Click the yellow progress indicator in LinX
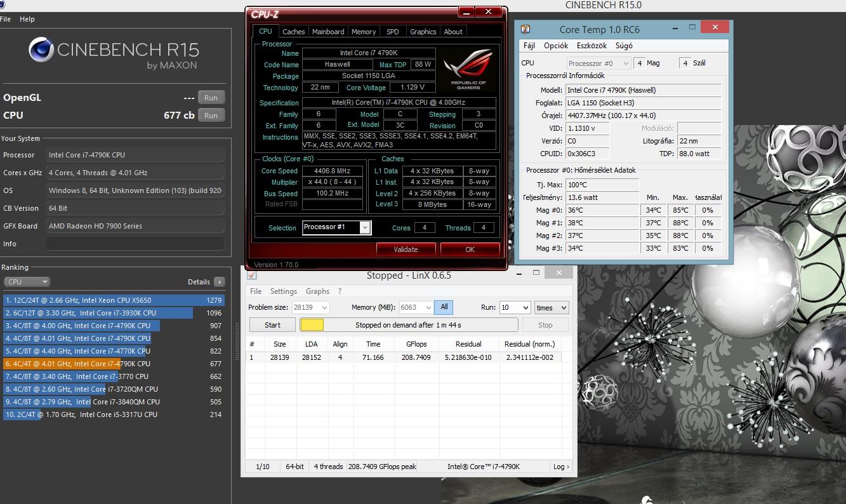This screenshot has height=504, width=846. (x=312, y=325)
